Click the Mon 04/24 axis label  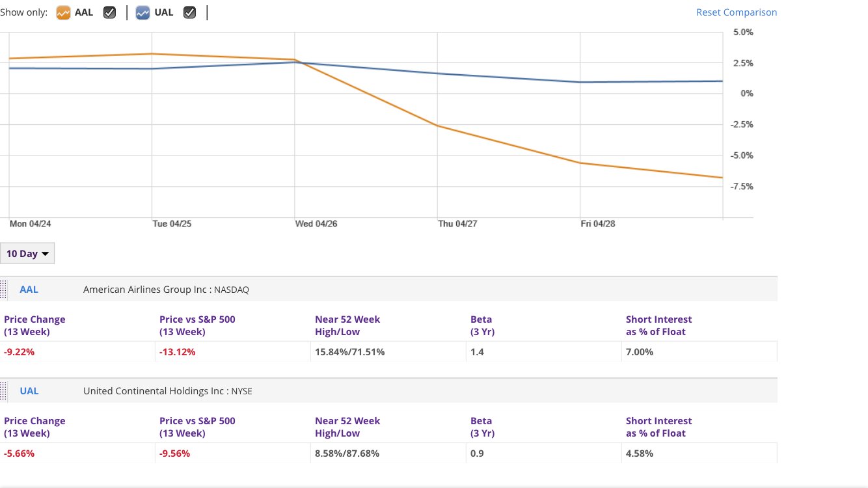coord(30,223)
